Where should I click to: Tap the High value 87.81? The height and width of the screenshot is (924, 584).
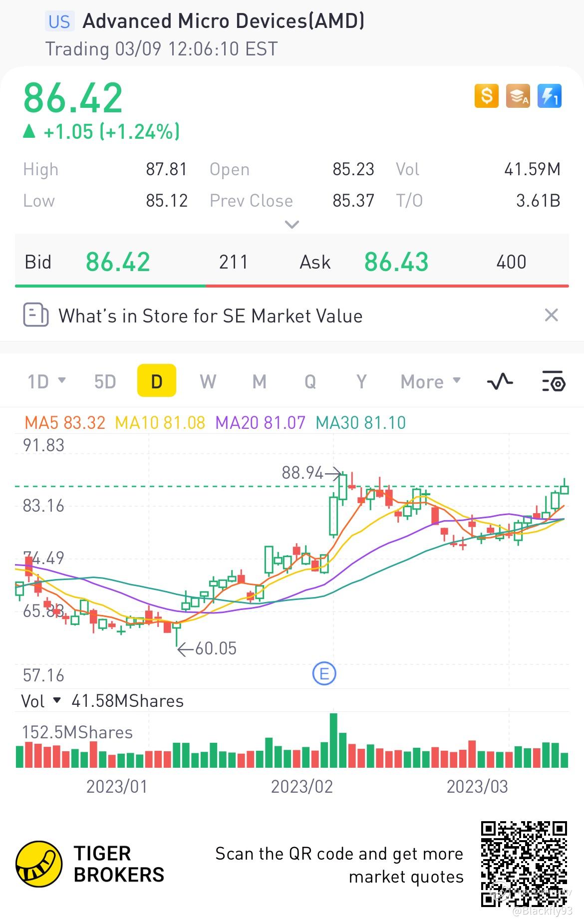coord(167,169)
